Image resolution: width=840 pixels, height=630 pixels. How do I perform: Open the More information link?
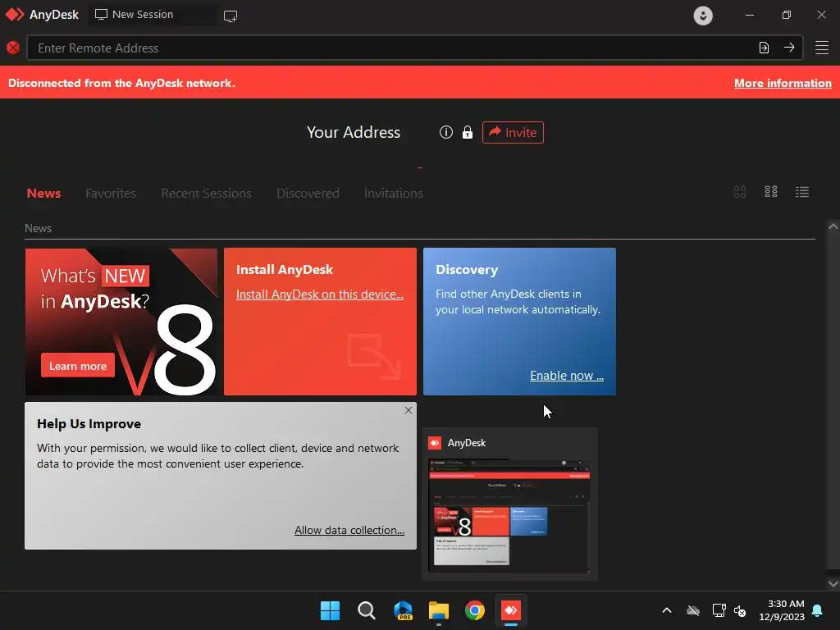783,83
